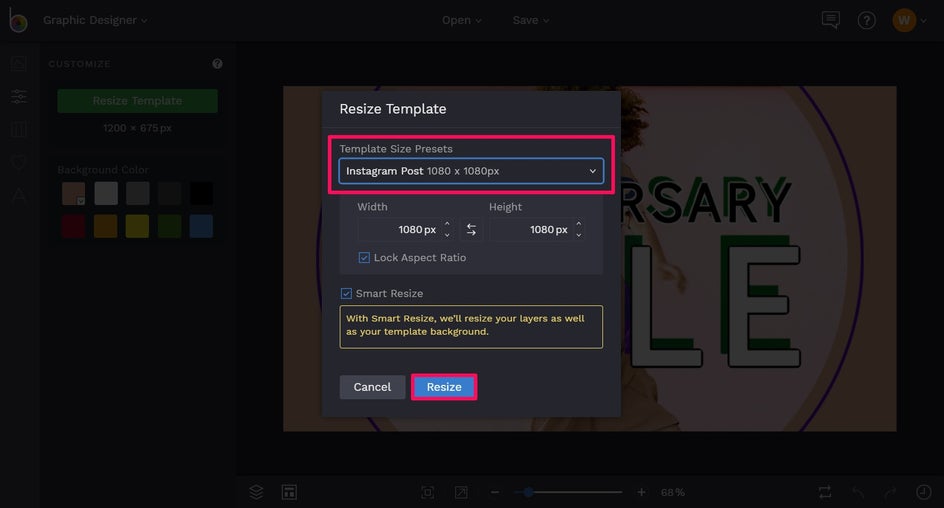This screenshot has height=508, width=944.
Task: Click the fit-to-screen icon in bottom bar
Action: 427,492
